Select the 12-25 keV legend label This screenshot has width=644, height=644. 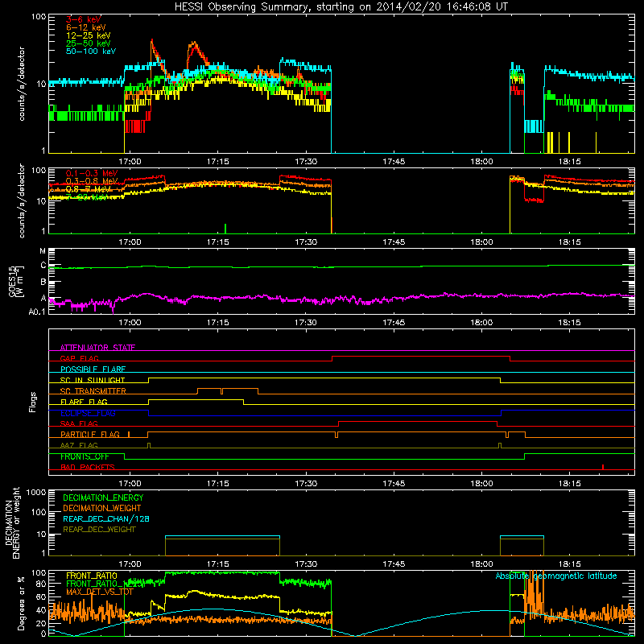click(88, 35)
